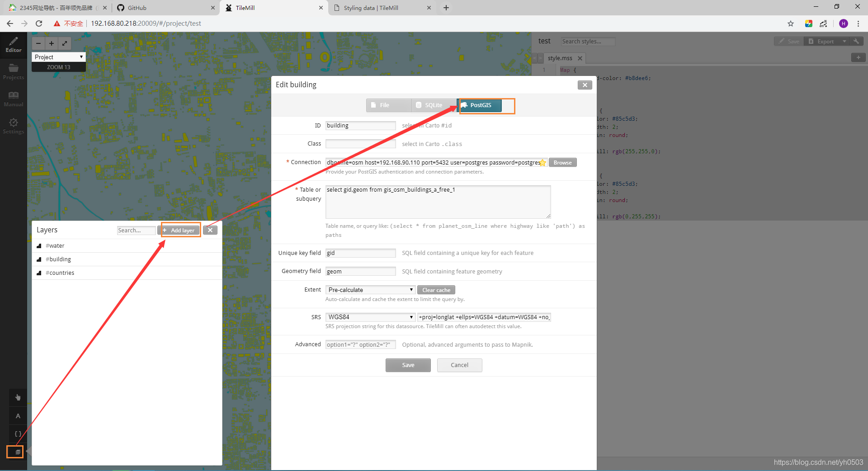Switch to File datasource tab
This screenshot has height=471, width=868.
coord(389,105)
